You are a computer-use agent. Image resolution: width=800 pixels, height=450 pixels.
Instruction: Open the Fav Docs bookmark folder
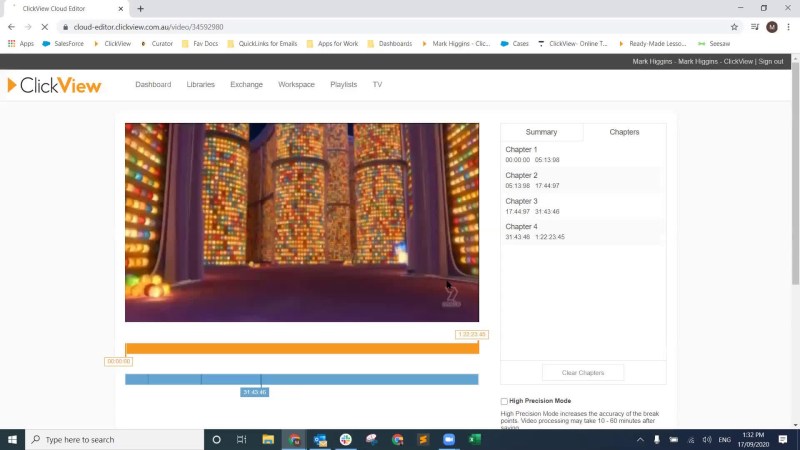pos(200,44)
